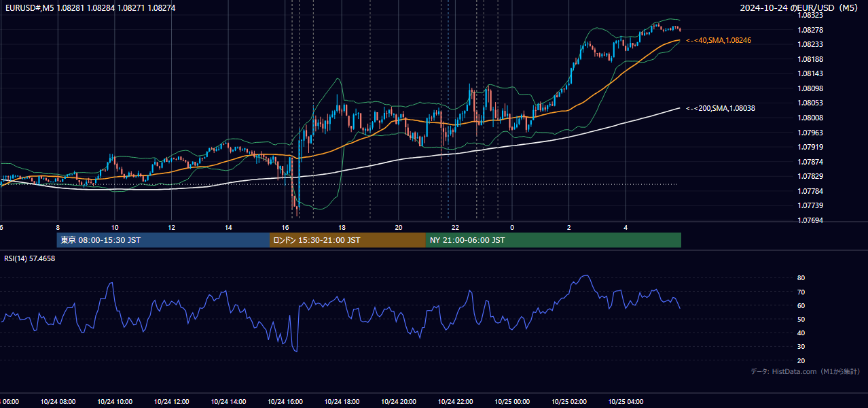Click hour tick '20' under the price chart
868x408 pixels.
coord(399,227)
